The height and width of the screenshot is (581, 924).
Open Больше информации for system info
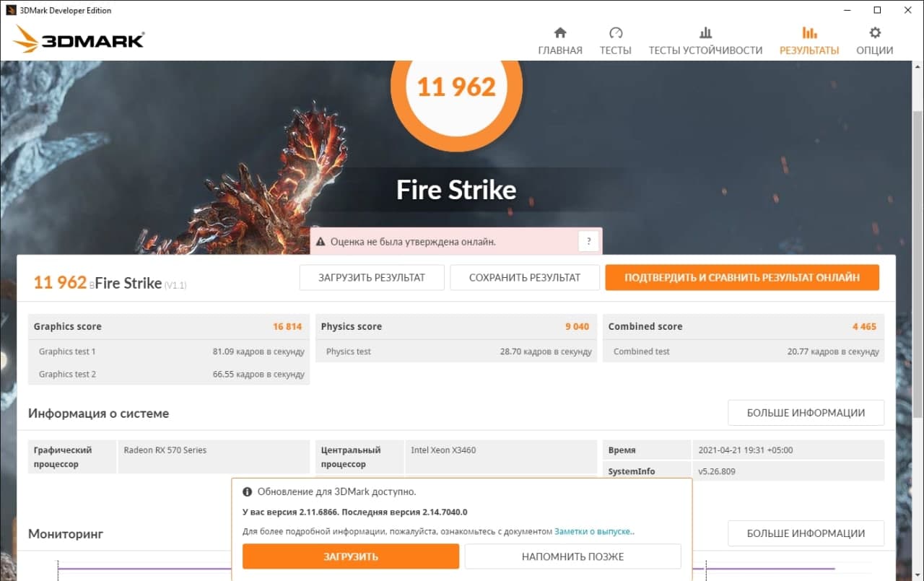pos(806,413)
